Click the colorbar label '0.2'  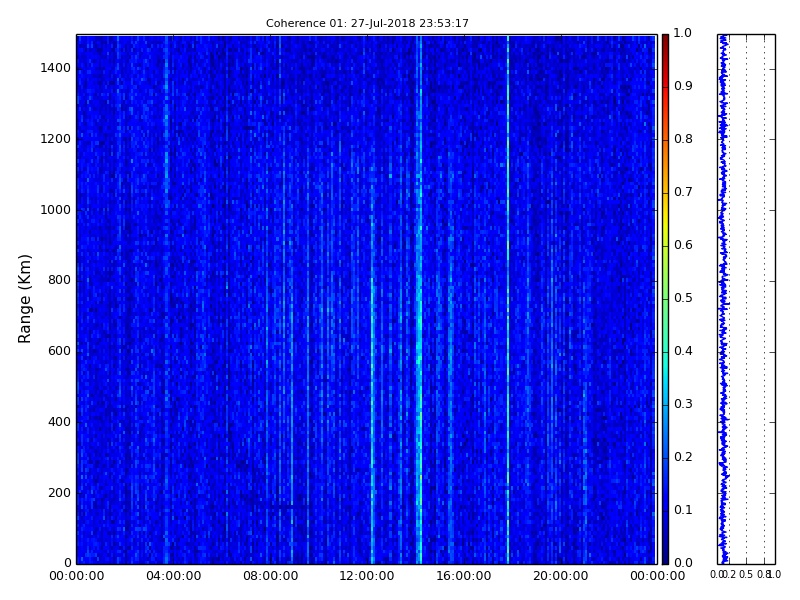click(683, 457)
